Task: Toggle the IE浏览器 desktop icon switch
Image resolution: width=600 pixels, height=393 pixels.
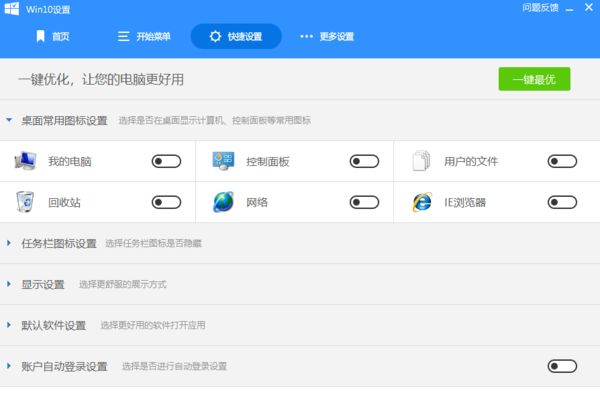Action: point(562,202)
